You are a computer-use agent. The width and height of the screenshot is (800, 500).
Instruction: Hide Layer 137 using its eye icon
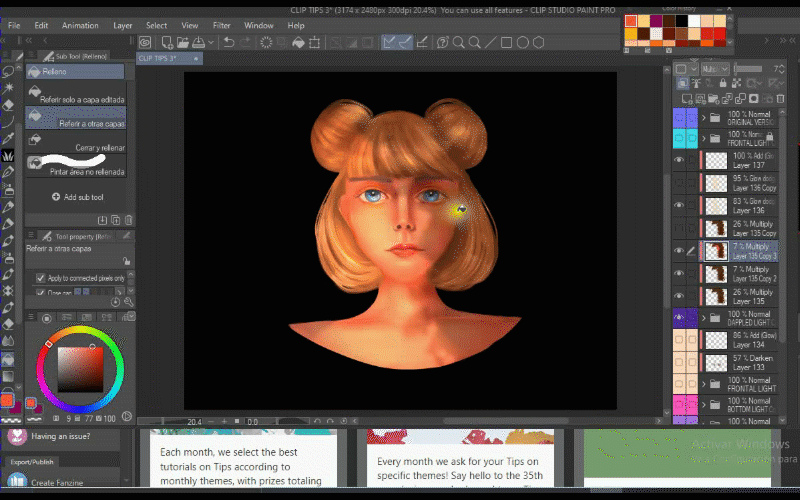click(679, 160)
